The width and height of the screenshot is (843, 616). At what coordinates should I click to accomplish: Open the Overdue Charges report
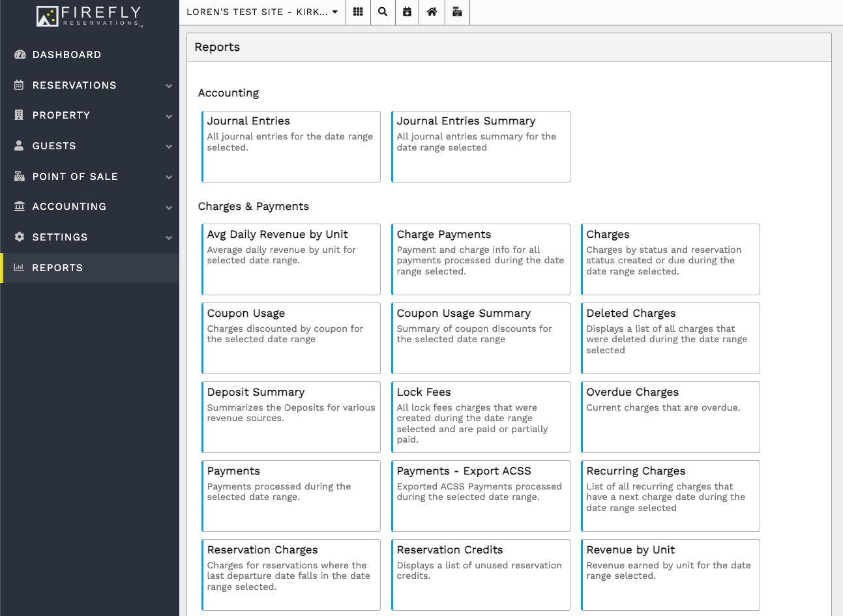click(x=670, y=417)
